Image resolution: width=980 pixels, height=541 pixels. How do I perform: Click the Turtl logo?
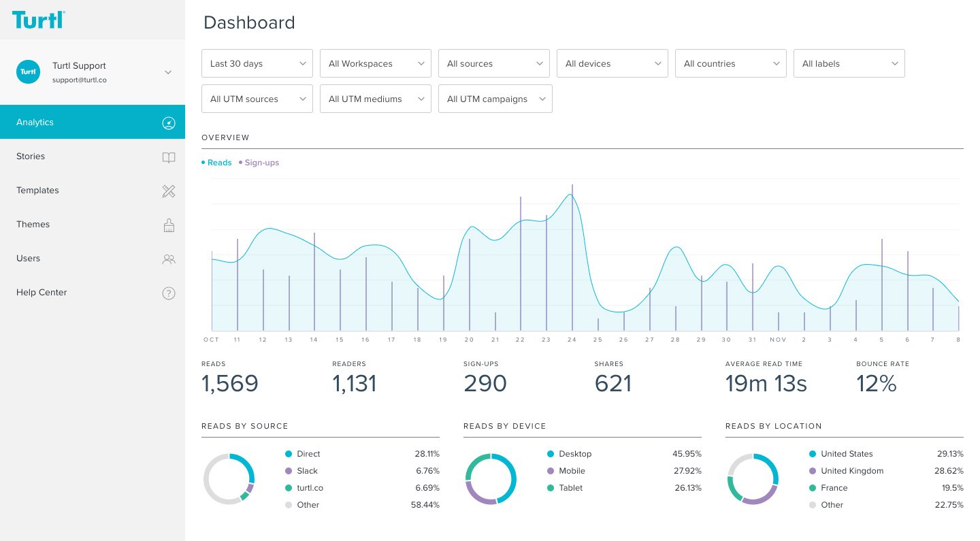(38, 20)
